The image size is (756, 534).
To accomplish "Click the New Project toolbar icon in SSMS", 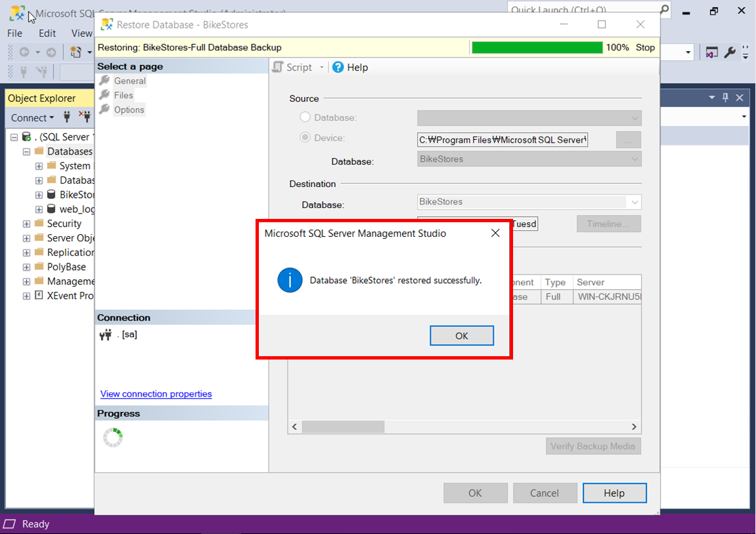I will (x=76, y=52).
